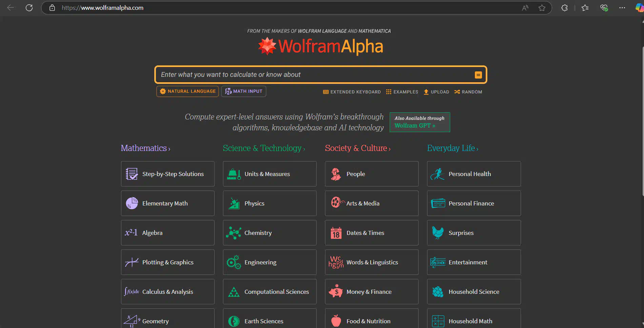Expand Everyday Life category heading

(x=453, y=148)
